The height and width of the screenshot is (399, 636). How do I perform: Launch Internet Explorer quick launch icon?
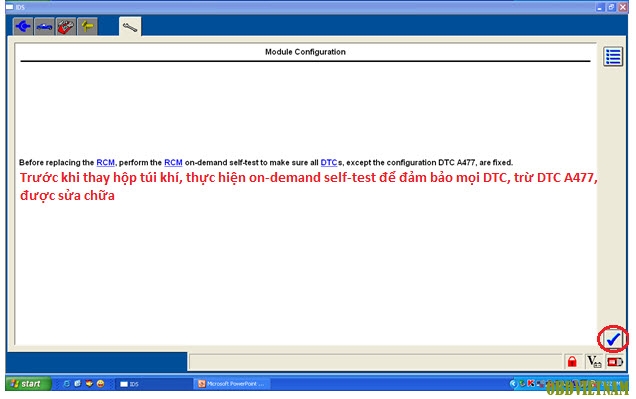click(67, 384)
